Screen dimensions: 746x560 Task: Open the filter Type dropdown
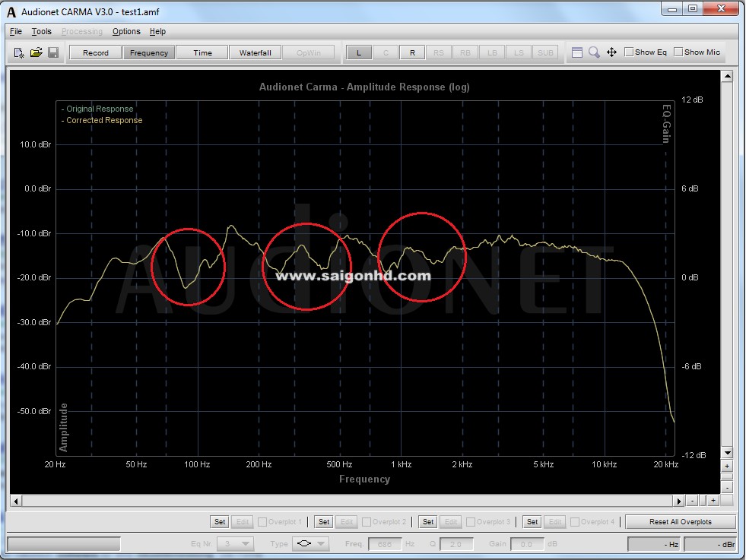(311, 544)
